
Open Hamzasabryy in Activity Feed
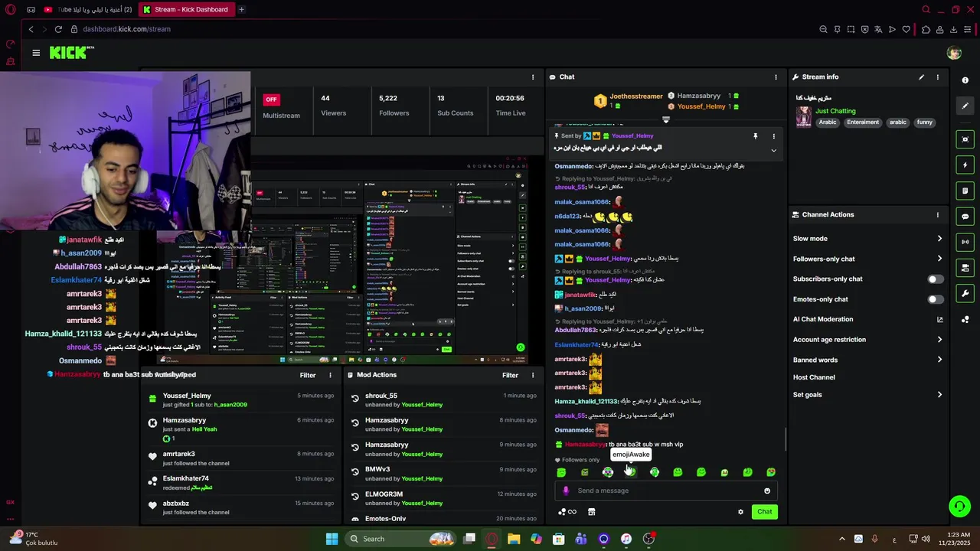pyautogui.click(x=185, y=421)
